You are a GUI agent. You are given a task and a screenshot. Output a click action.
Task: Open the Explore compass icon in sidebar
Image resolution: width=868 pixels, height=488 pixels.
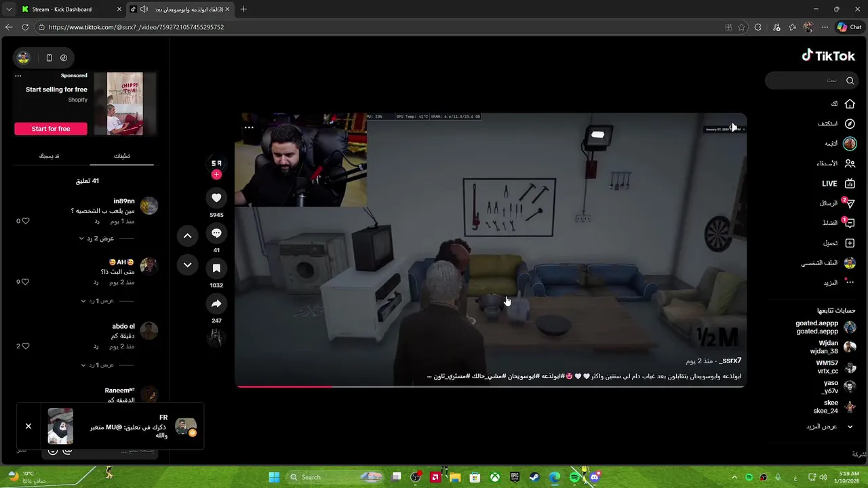(850, 124)
